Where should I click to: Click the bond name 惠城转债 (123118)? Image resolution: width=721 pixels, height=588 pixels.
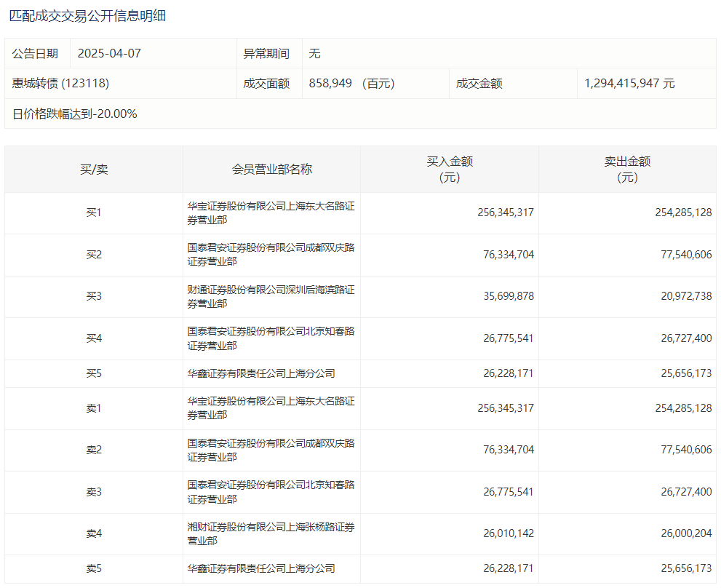(60, 84)
